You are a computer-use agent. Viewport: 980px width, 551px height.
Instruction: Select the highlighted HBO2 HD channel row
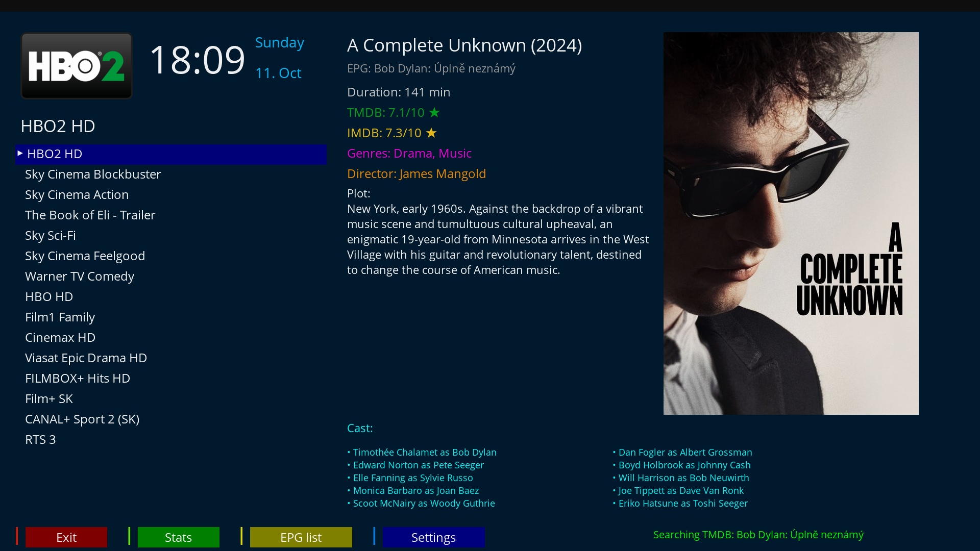pyautogui.click(x=171, y=154)
